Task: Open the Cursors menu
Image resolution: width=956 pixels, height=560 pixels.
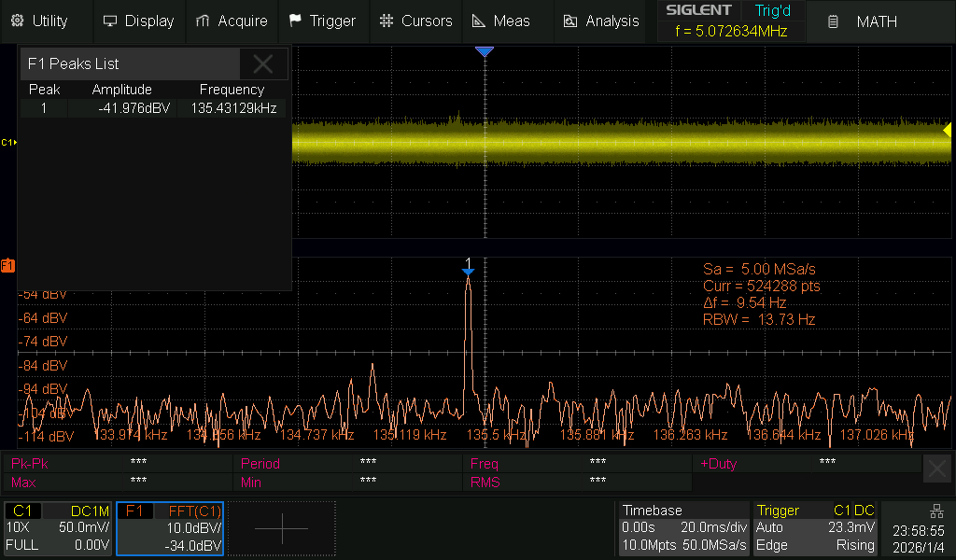Action: (415, 21)
